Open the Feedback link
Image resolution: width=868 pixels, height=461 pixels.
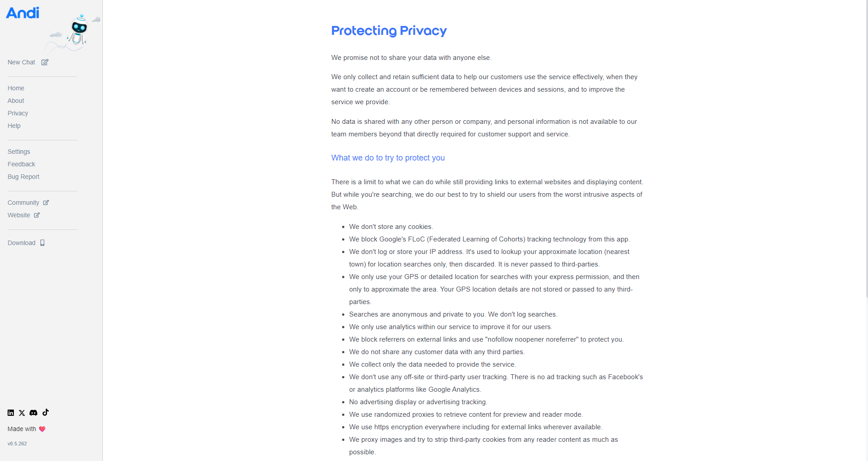pyautogui.click(x=21, y=164)
